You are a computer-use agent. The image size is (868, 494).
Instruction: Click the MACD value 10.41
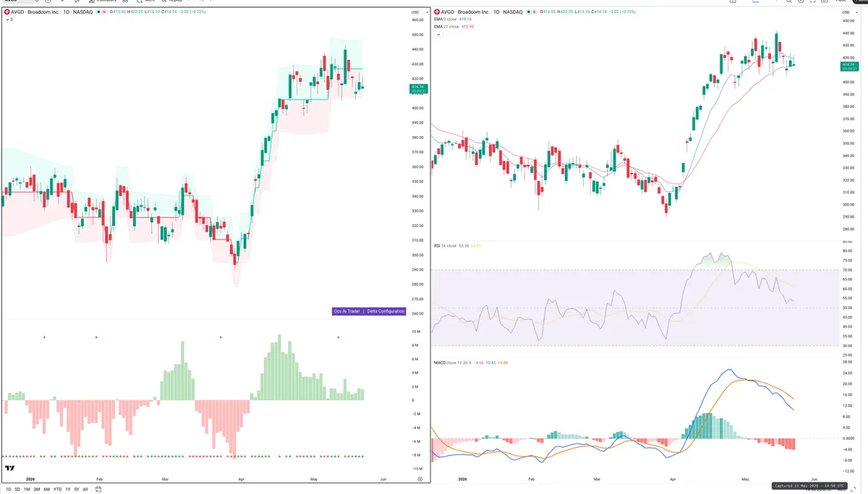tap(491, 362)
